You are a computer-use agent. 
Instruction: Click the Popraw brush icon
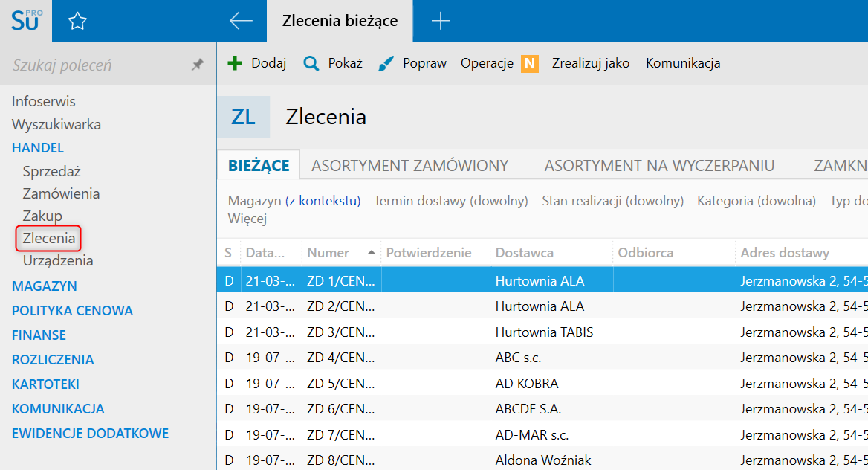[x=386, y=64]
